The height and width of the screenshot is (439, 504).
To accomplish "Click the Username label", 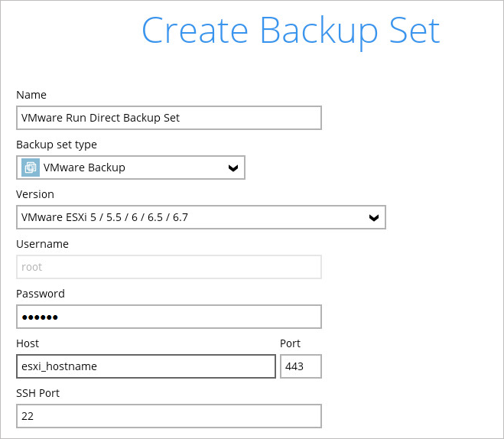I will (x=42, y=244).
